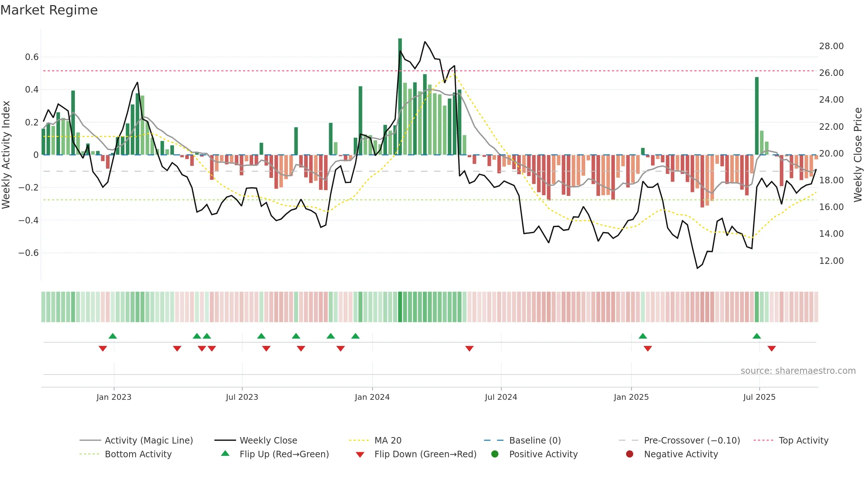
Task: Click the −0.6 activity axis tick
Action: [29, 253]
